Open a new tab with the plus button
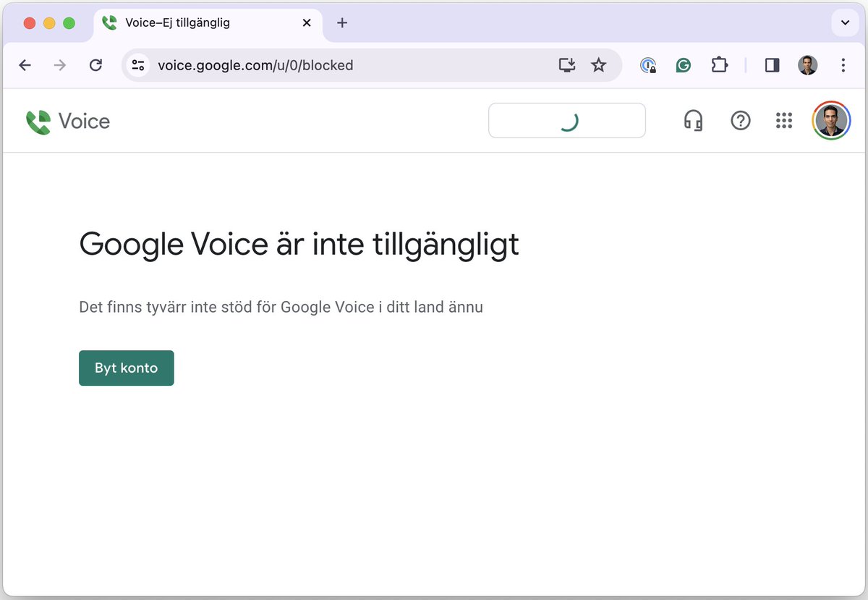The height and width of the screenshot is (600, 868). tap(342, 23)
